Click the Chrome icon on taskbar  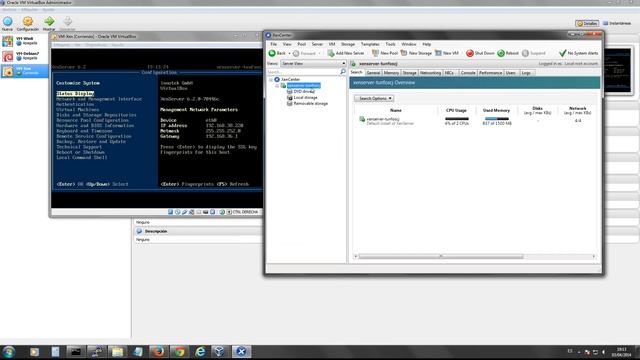click(x=179, y=351)
